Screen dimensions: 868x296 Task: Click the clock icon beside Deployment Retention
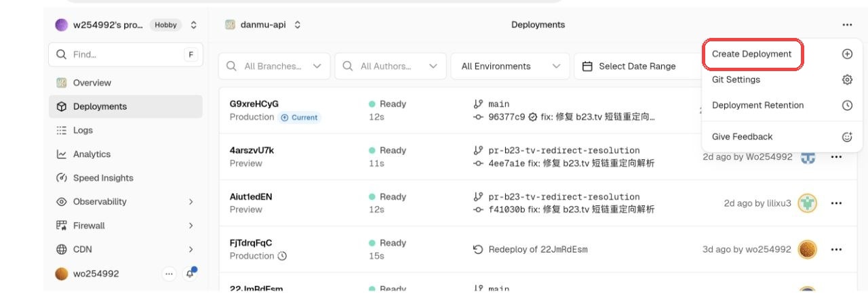(x=847, y=105)
